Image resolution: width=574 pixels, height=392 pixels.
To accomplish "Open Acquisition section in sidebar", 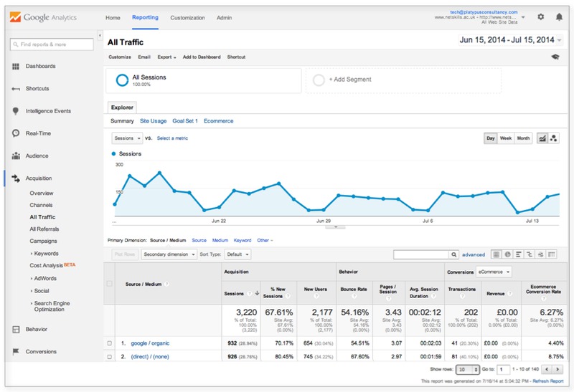I will (x=39, y=178).
